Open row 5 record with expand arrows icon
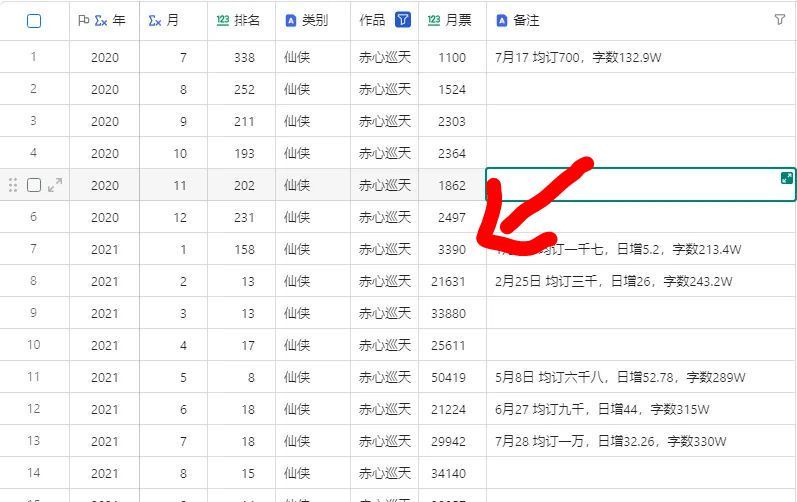The width and height of the screenshot is (797, 502). pos(55,185)
